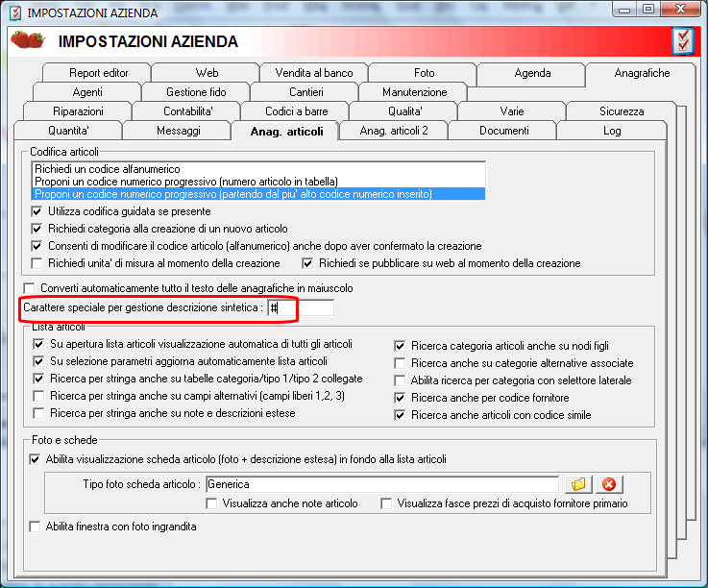The width and height of the screenshot is (708, 588).
Task: Enable 'Ricerca per stringa anche su campi alternativi'
Action: 38,396
